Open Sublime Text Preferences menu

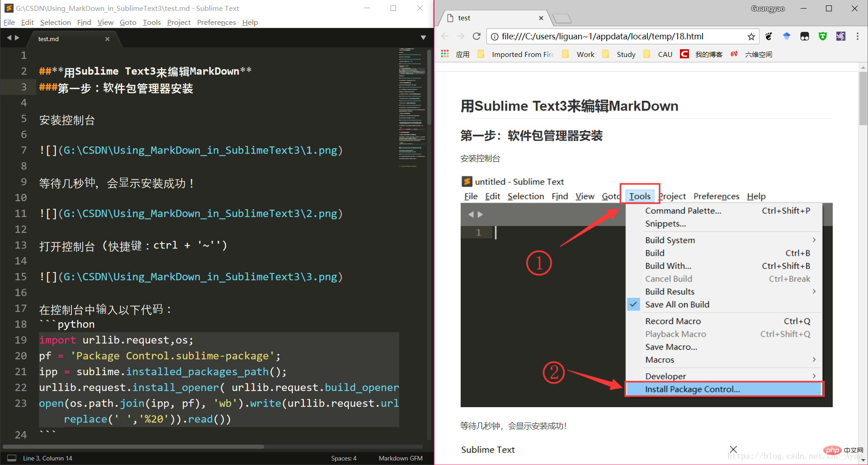click(216, 22)
